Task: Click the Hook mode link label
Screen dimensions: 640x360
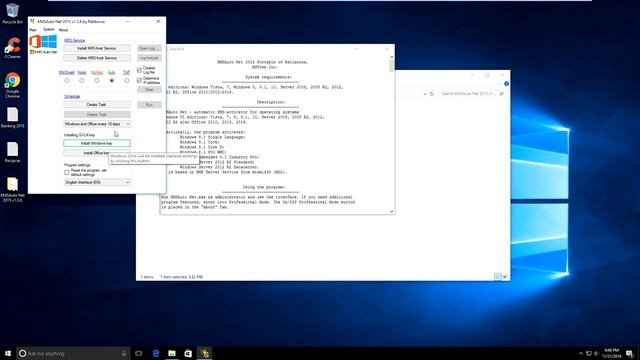Action: [x=82, y=73]
